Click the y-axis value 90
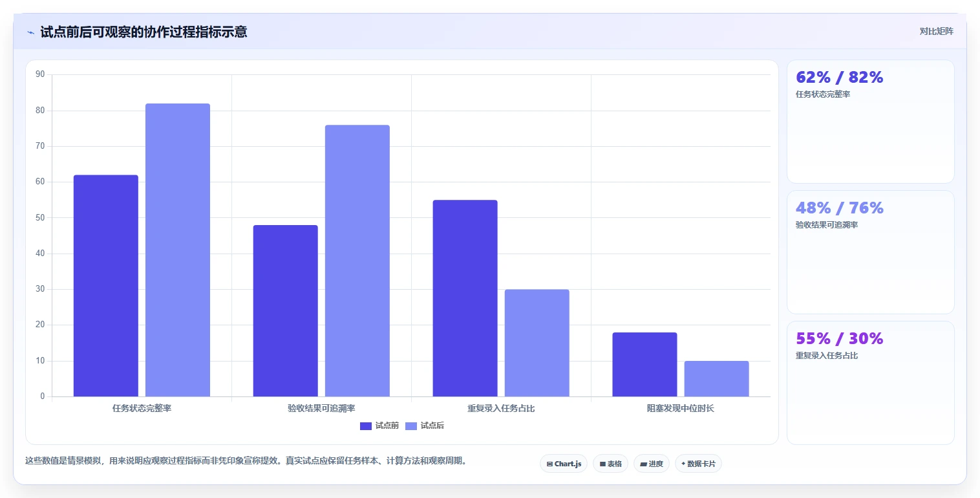 tap(40, 74)
